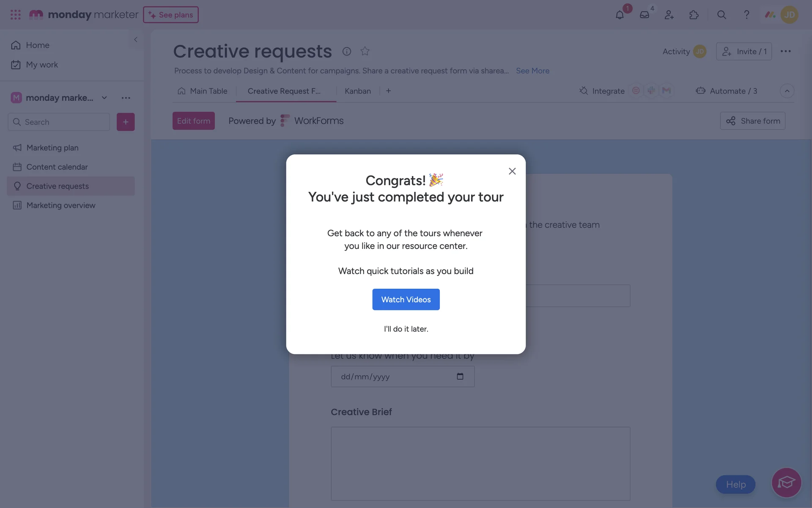
Task: Open Marketing overview in the sidebar
Action: click(61, 205)
